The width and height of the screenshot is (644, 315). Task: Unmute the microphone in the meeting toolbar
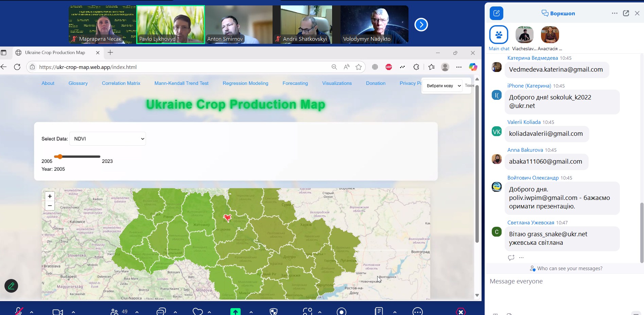tap(19, 311)
